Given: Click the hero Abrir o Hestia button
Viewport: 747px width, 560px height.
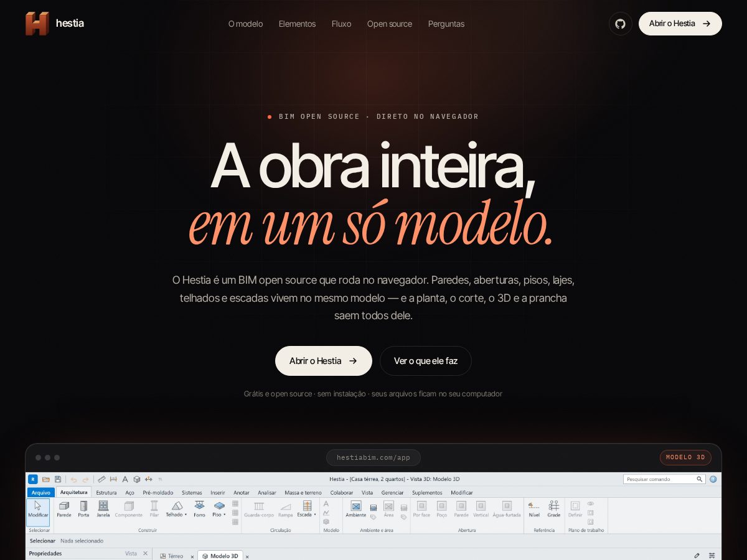Looking at the screenshot, I should pos(324,361).
